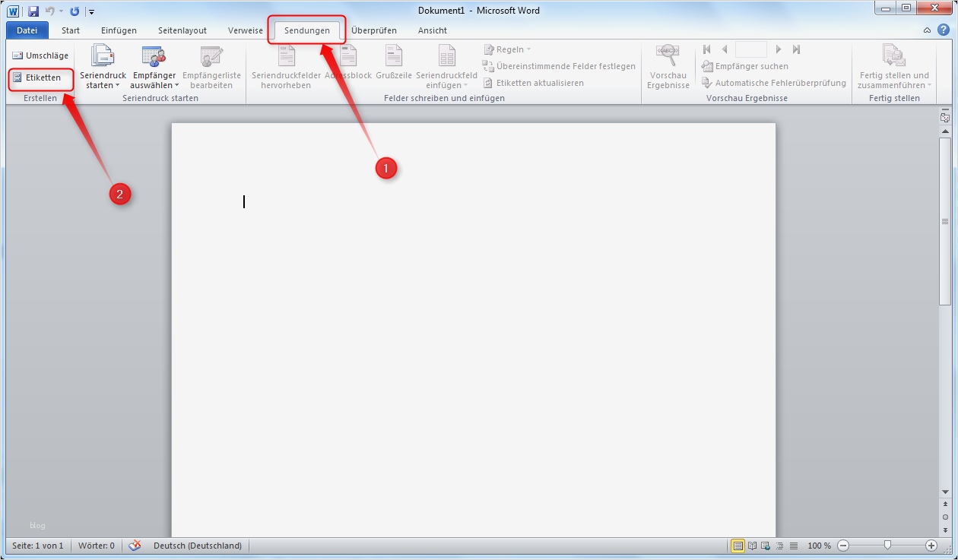Click the record number input field

point(751,49)
